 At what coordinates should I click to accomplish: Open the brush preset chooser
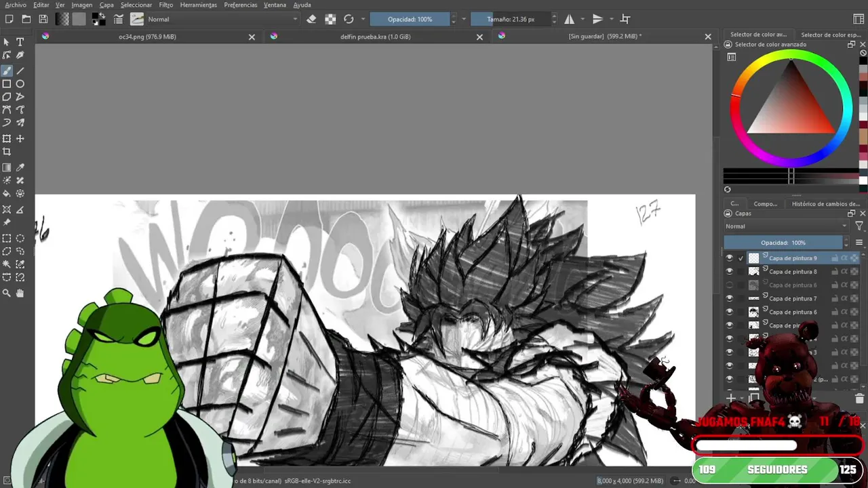[x=137, y=19]
